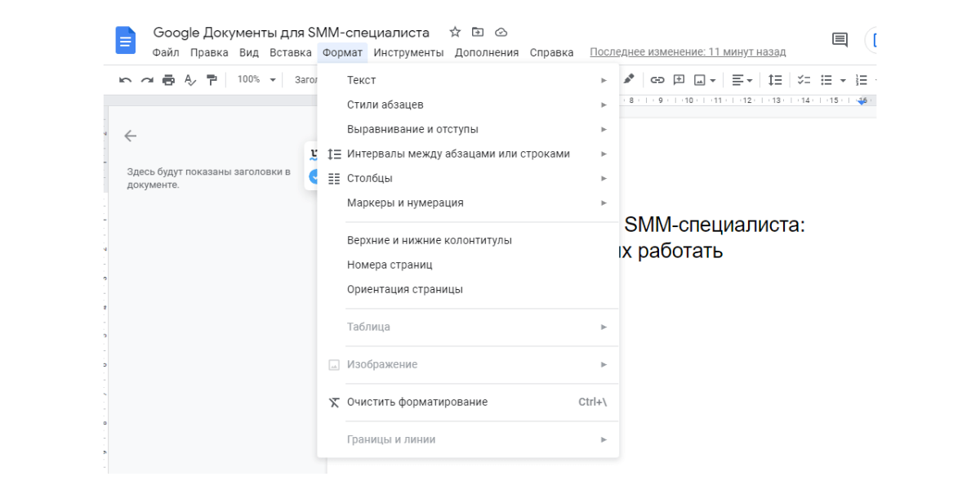The height and width of the screenshot is (490, 980).
Task: Click the document title field
Action: 291,33
